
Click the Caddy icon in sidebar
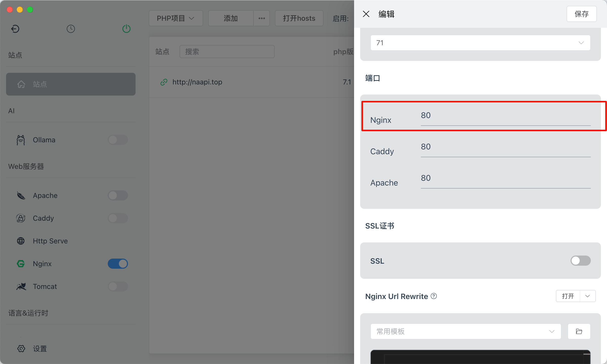21,218
